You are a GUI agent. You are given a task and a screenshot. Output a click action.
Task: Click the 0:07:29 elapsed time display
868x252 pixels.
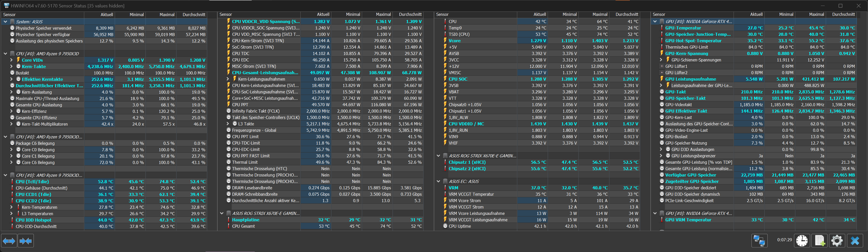pos(785,240)
